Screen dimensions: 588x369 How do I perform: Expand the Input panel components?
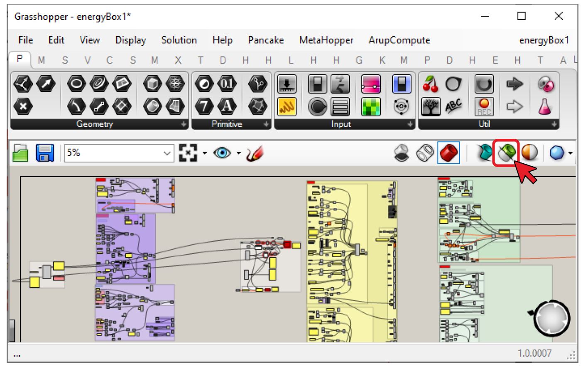[x=410, y=124]
